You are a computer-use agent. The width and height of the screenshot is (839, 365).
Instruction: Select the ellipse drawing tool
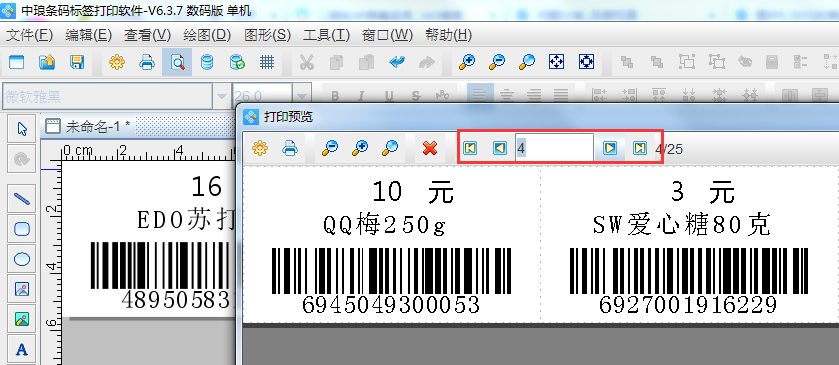click(x=22, y=260)
